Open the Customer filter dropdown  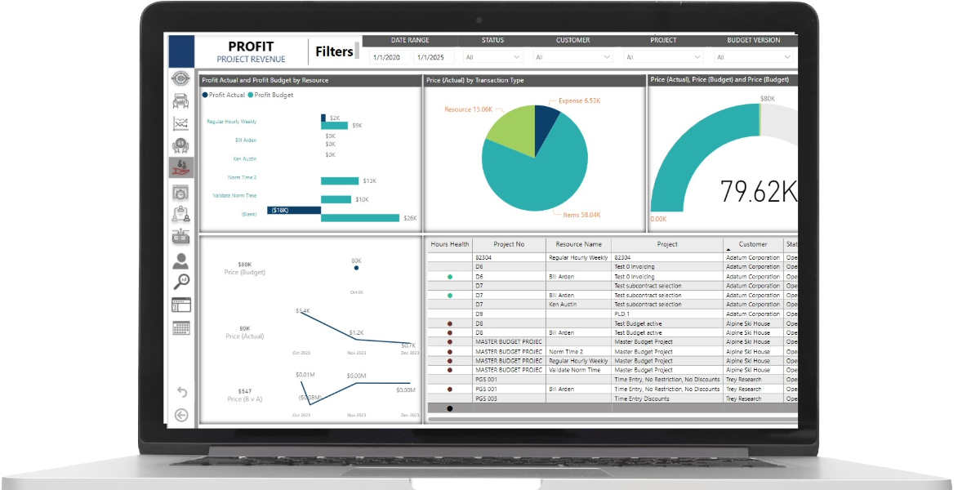click(572, 57)
